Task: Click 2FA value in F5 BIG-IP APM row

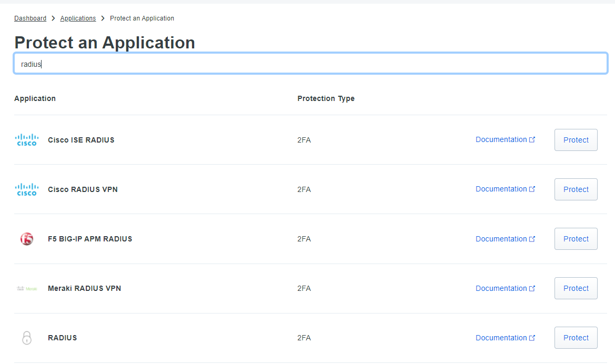Action: coord(304,239)
